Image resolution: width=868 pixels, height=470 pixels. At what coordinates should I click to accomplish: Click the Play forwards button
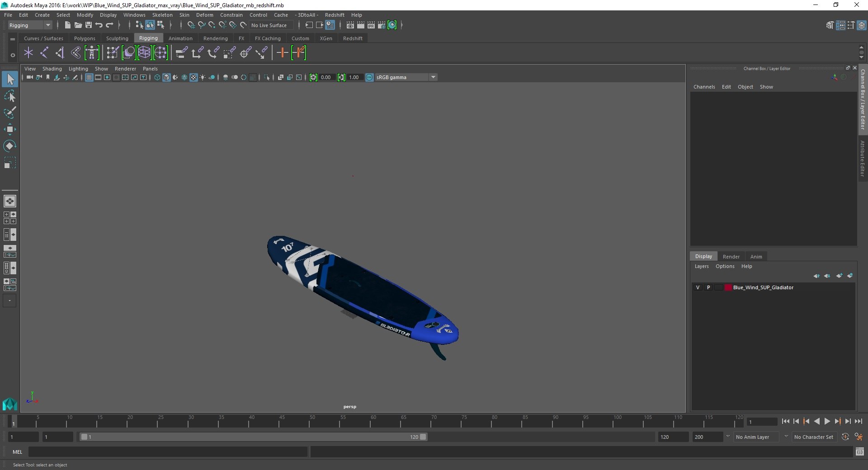[827, 421]
